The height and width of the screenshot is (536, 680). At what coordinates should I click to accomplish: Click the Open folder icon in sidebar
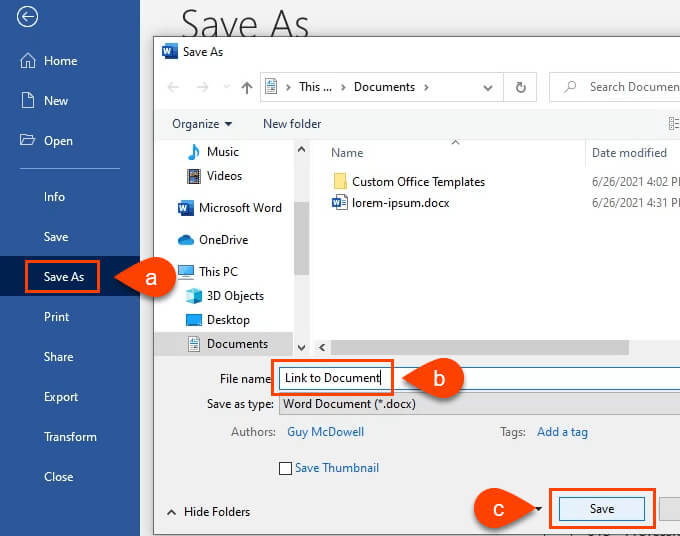[27, 140]
